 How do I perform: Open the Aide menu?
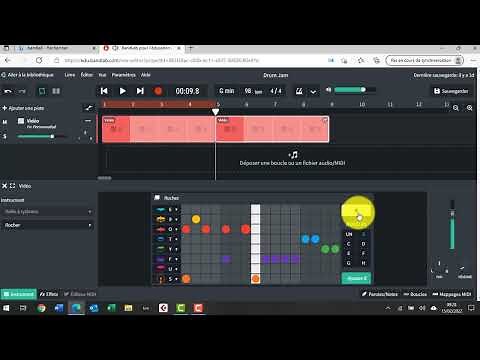[x=146, y=75]
